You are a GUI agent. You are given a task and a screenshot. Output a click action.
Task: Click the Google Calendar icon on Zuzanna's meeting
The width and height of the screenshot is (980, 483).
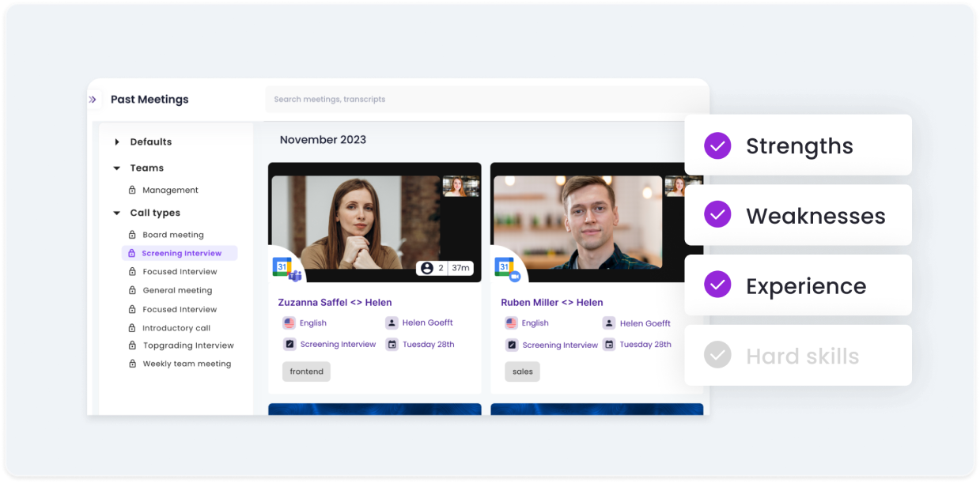coord(281,266)
